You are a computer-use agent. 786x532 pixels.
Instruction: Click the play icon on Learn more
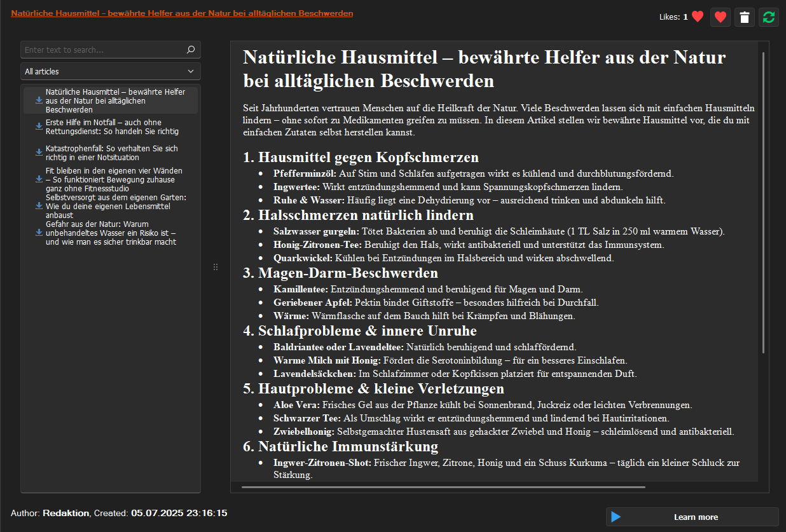(x=616, y=517)
